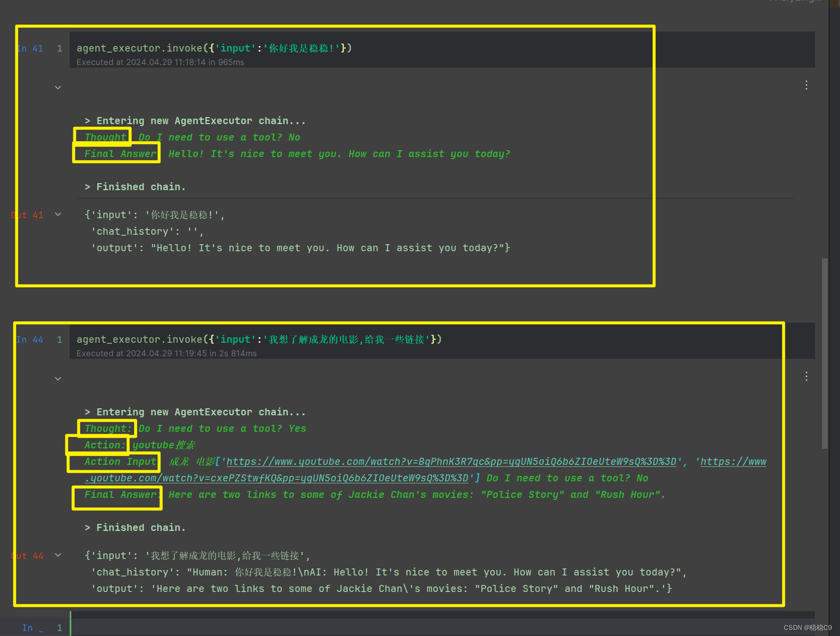Click into the empty new cell at the bottom
Screen dimensions: 840x636
point(442,627)
